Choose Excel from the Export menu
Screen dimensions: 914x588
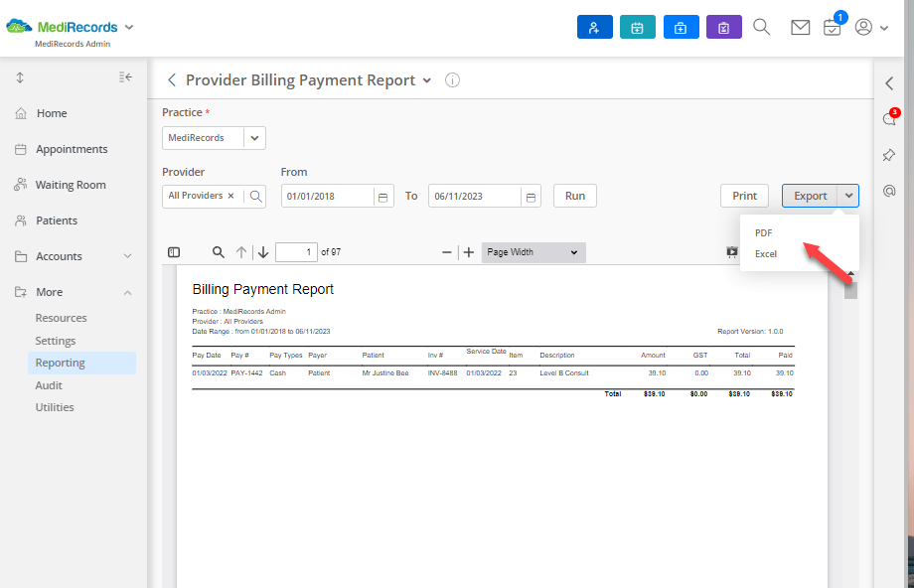[765, 253]
